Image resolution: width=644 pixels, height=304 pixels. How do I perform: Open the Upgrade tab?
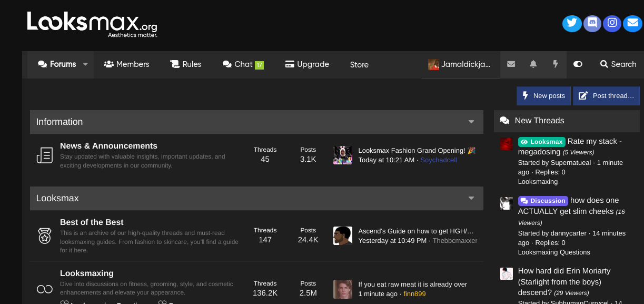click(307, 64)
